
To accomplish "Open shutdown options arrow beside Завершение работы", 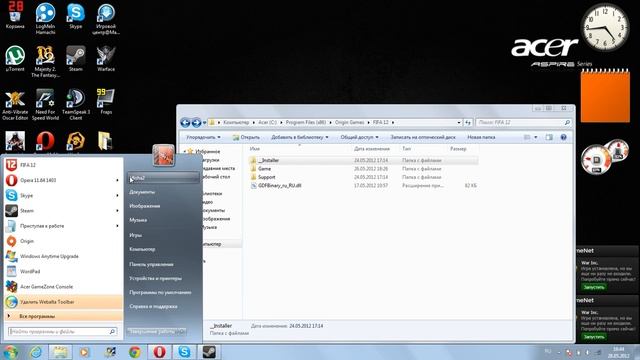I will point(182,332).
